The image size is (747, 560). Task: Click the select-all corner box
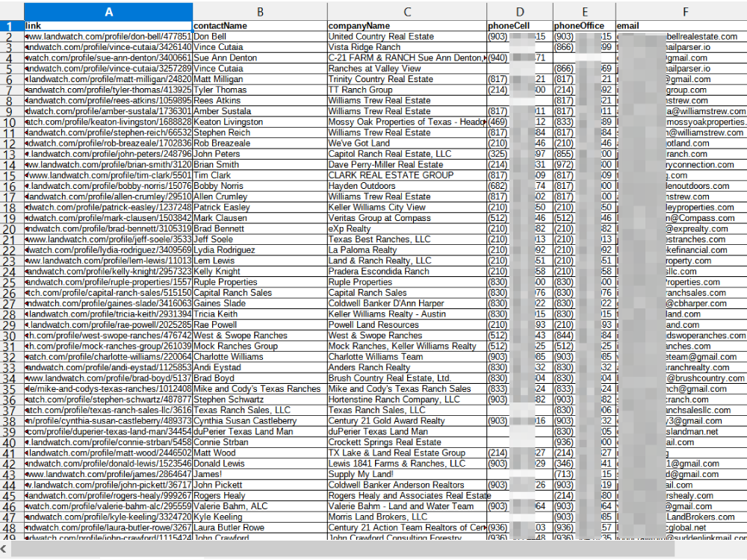pos(11,11)
